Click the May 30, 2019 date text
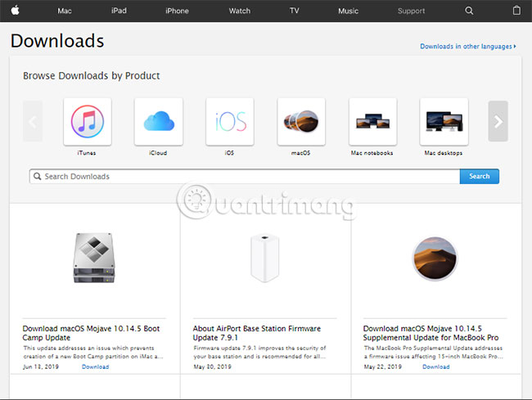The width and height of the screenshot is (532, 400). point(213,366)
